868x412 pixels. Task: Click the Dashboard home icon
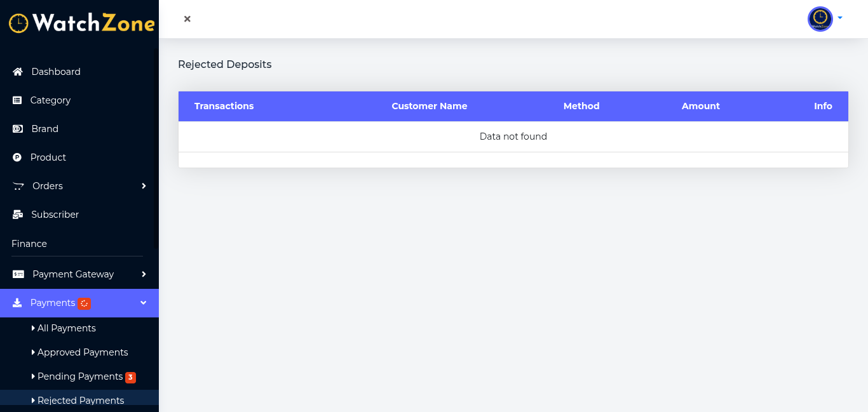coord(18,72)
